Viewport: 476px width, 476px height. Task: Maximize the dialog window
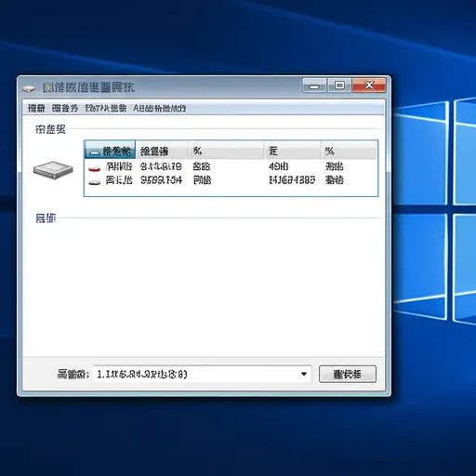(339, 86)
